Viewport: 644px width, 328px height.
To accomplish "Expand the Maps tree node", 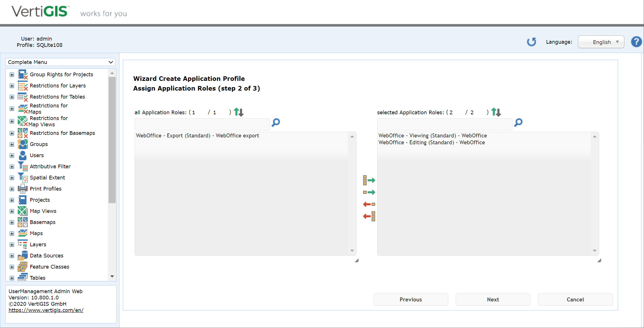I will pos(12,233).
